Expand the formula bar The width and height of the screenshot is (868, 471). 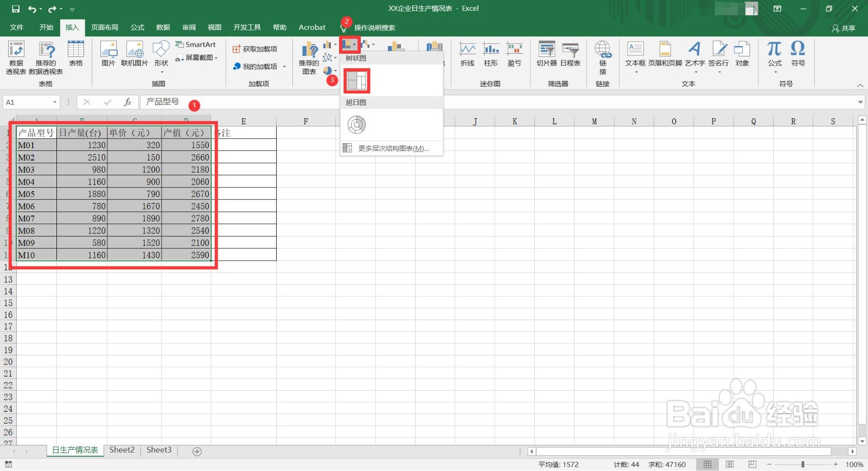pos(860,102)
